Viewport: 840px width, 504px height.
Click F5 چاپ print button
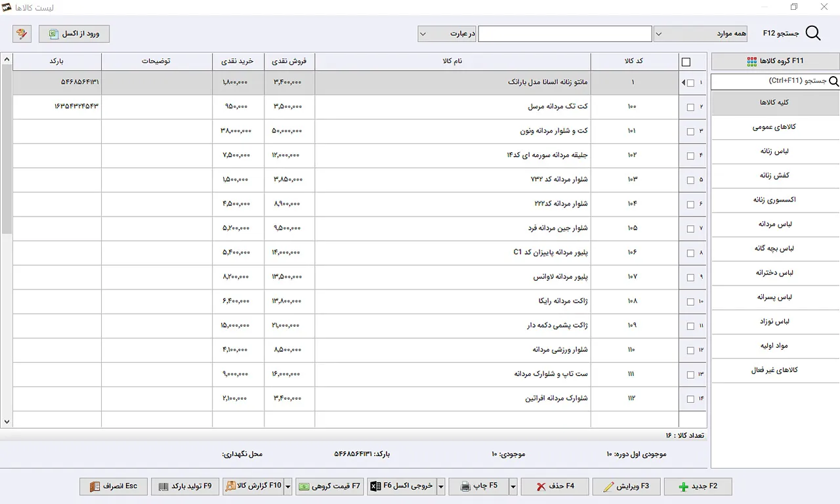pyautogui.click(x=478, y=486)
